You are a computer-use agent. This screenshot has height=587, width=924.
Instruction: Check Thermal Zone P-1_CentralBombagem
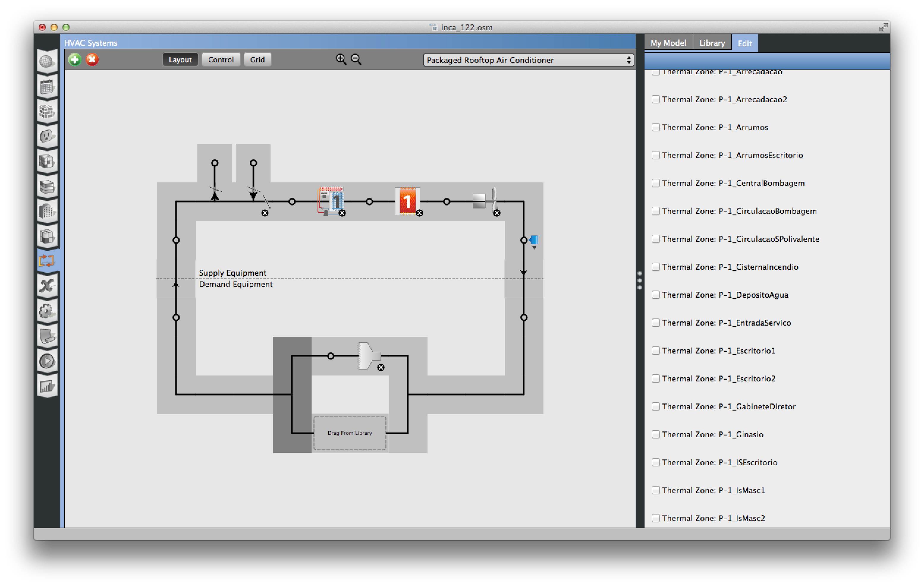[656, 183]
